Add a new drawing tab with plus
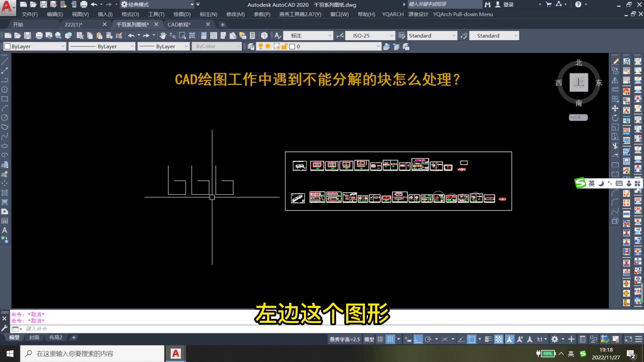Viewport: 644px width, 362px height. (223, 24)
